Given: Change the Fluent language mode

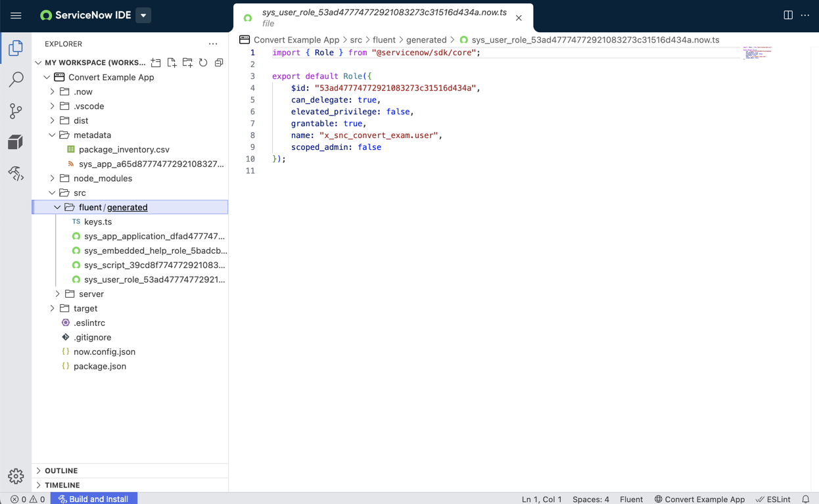Looking at the screenshot, I should click(631, 499).
